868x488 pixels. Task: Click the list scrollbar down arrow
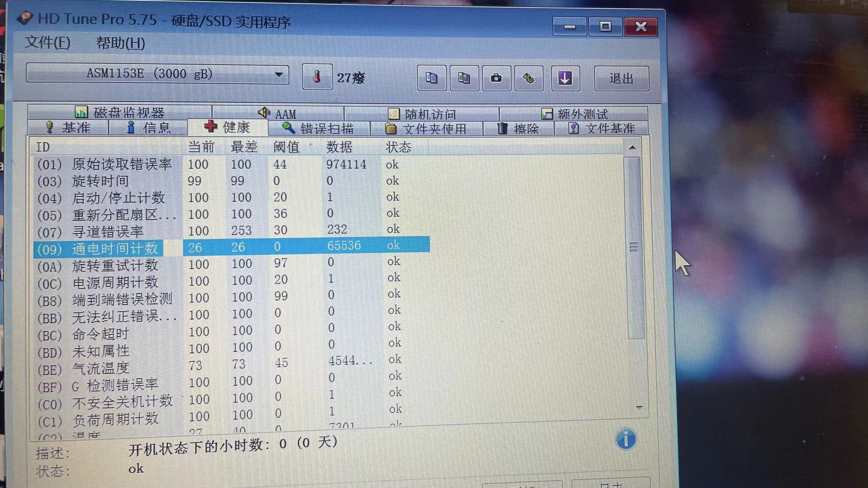[639, 407]
